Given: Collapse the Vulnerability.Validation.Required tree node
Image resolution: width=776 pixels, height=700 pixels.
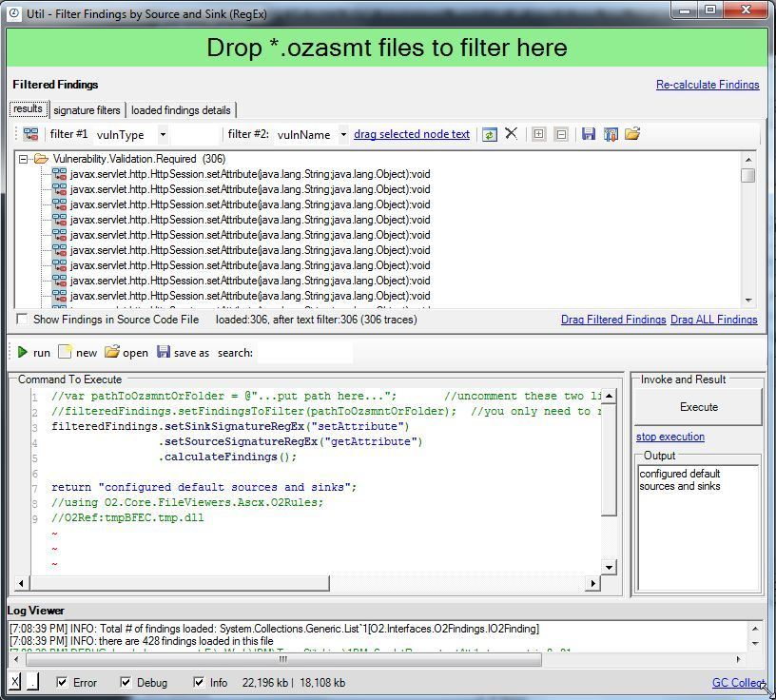Looking at the screenshot, I should pyautogui.click(x=24, y=159).
